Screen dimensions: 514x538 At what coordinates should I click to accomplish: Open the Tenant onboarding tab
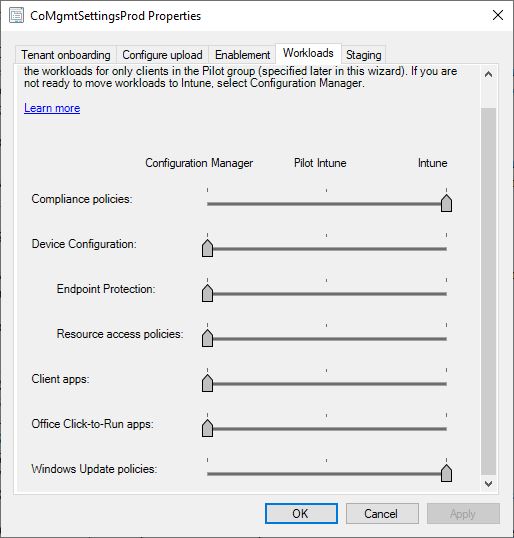tap(66, 55)
